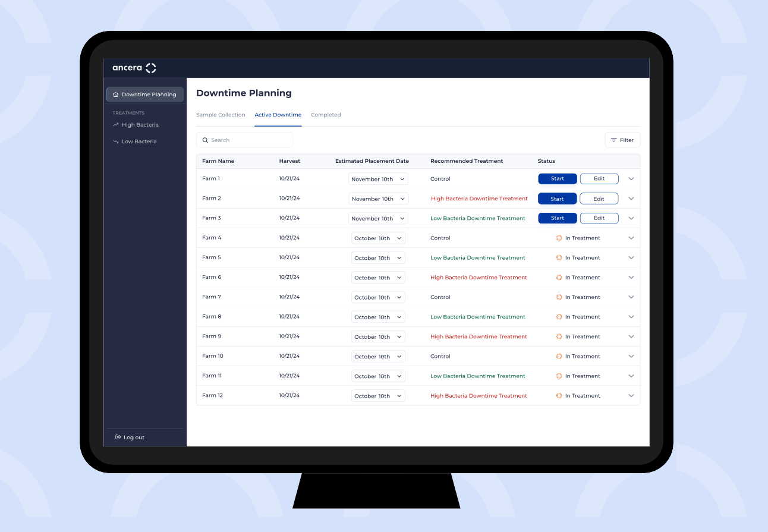Click the Farm Name column header
Screen dimensions: 768x532
(x=218, y=161)
